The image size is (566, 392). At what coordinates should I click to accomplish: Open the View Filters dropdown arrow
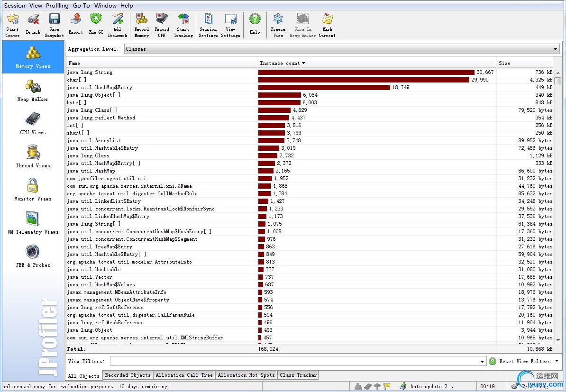pos(482,361)
